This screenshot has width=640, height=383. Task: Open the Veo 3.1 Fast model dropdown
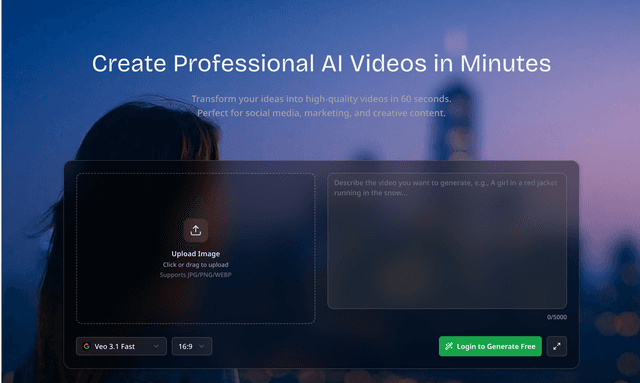(x=121, y=346)
